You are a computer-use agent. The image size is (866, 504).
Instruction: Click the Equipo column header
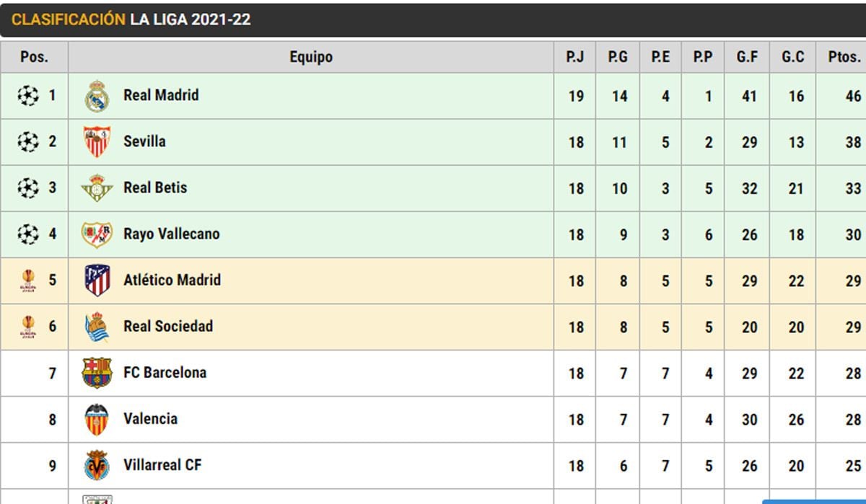(x=311, y=57)
